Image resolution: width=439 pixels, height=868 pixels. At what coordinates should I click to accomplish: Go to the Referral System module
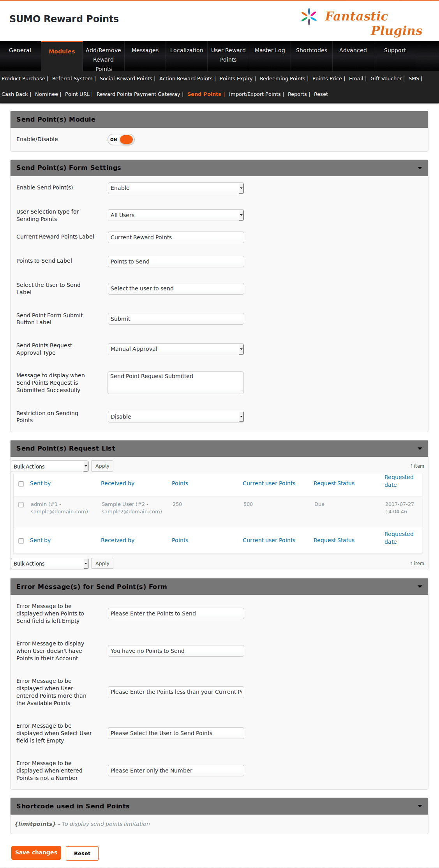pyautogui.click(x=72, y=79)
